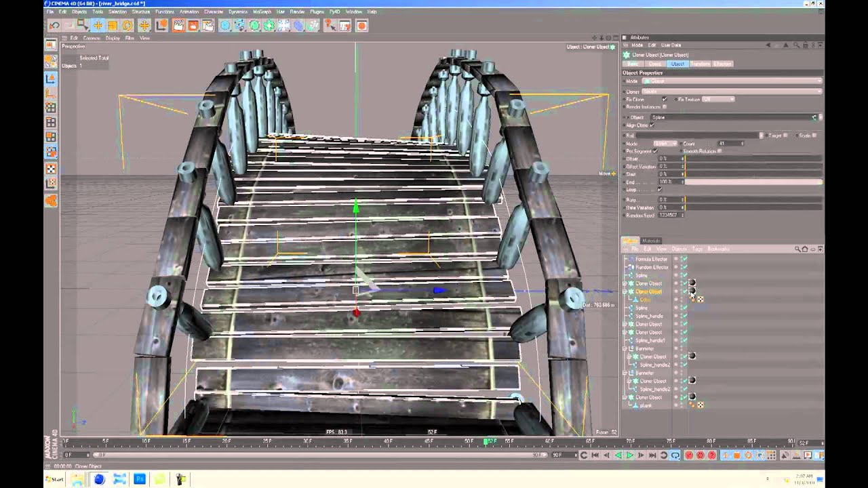868x488 pixels.
Task: Select the Spline_handle1 object
Action: point(650,340)
